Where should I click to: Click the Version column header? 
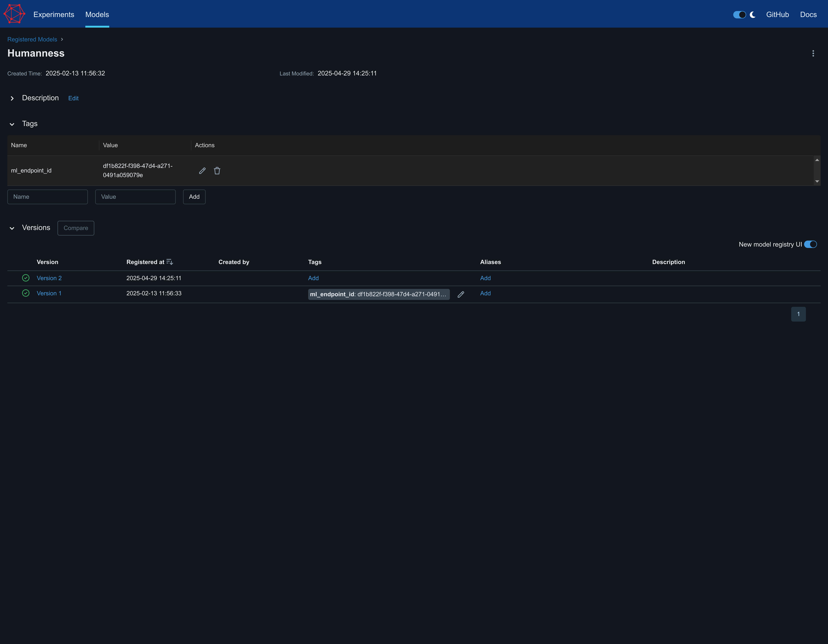point(47,262)
